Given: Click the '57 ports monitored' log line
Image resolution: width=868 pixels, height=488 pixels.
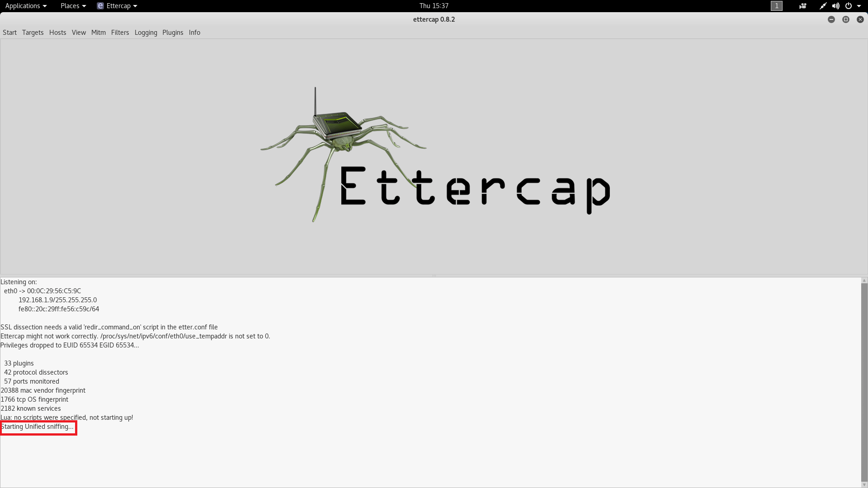Looking at the screenshot, I should pyautogui.click(x=32, y=381).
